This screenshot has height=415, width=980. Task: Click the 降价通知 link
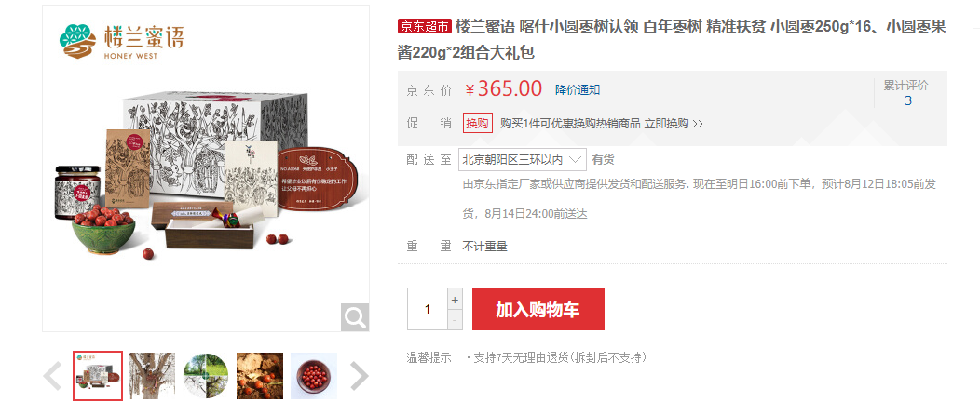[x=578, y=90]
